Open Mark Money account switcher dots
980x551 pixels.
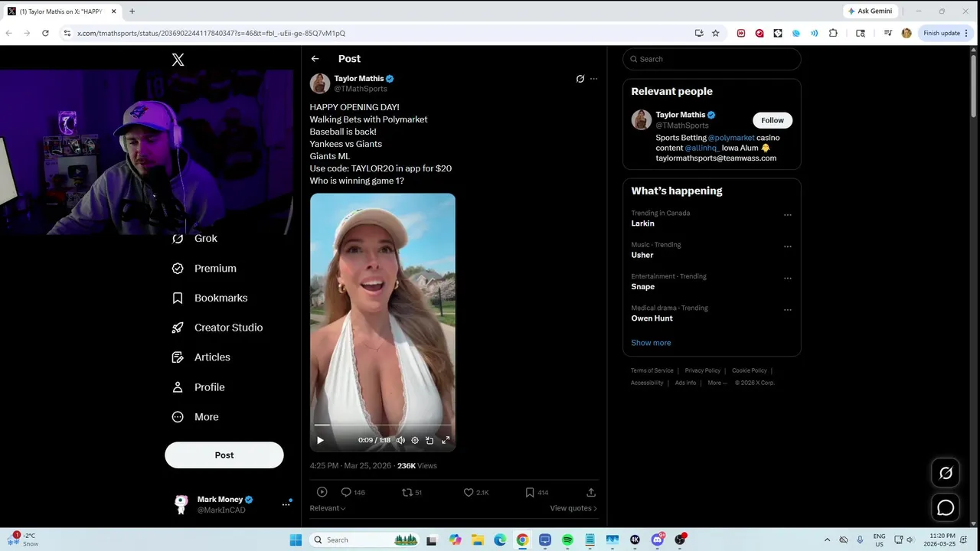286,504
